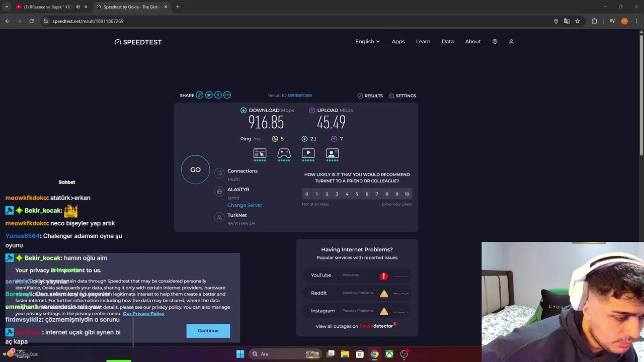644x362 pixels.
Task: Open Microsoft Store from the taskbar
Action: 360,354
